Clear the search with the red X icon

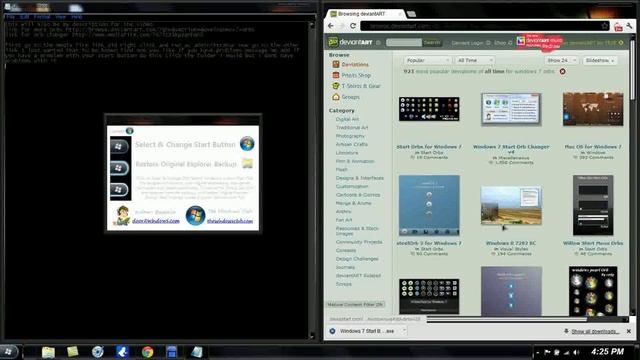[562, 71]
